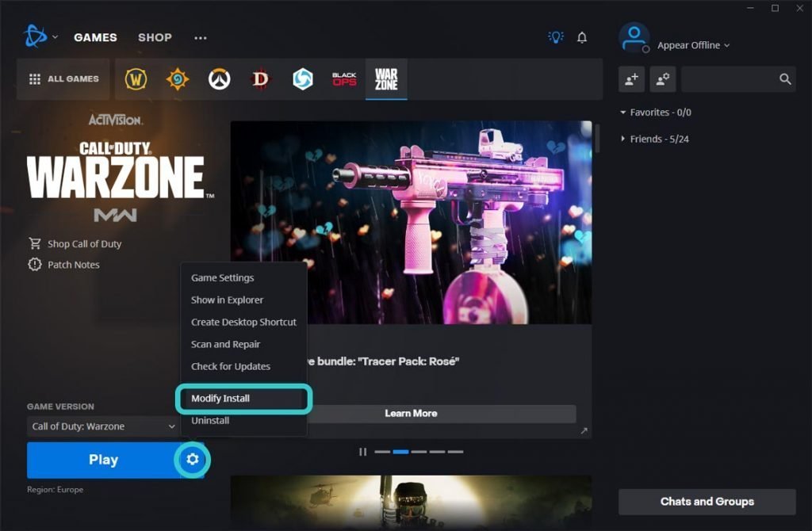Click the friends search magnifier icon

coord(785,79)
